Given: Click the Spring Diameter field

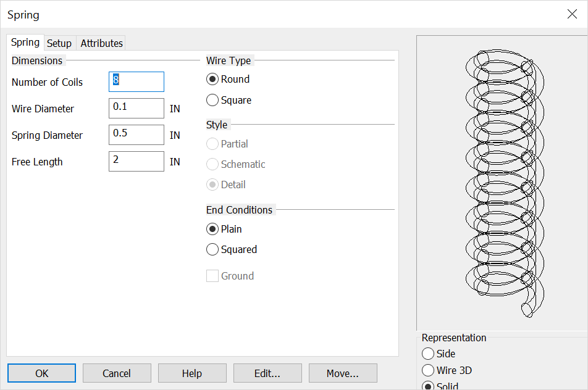Looking at the screenshot, I should click(136, 135).
